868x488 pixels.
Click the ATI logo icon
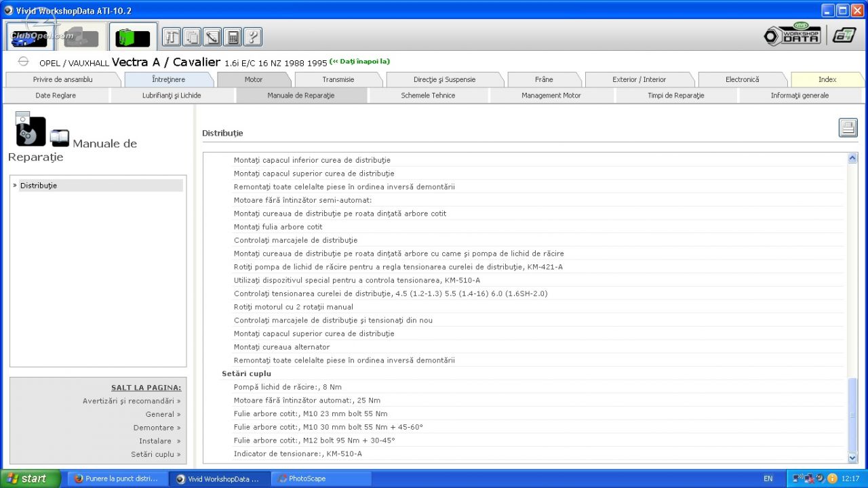click(x=844, y=35)
